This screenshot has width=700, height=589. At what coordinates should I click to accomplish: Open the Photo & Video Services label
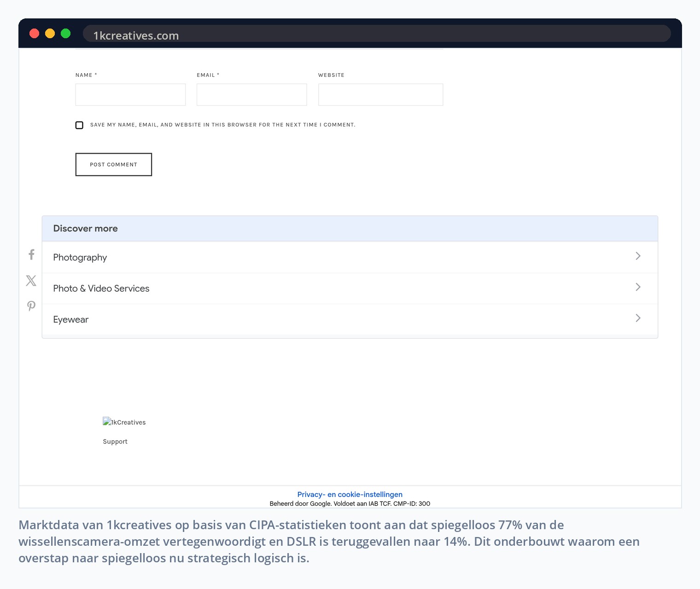pyautogui.click(x=101, y=289)
